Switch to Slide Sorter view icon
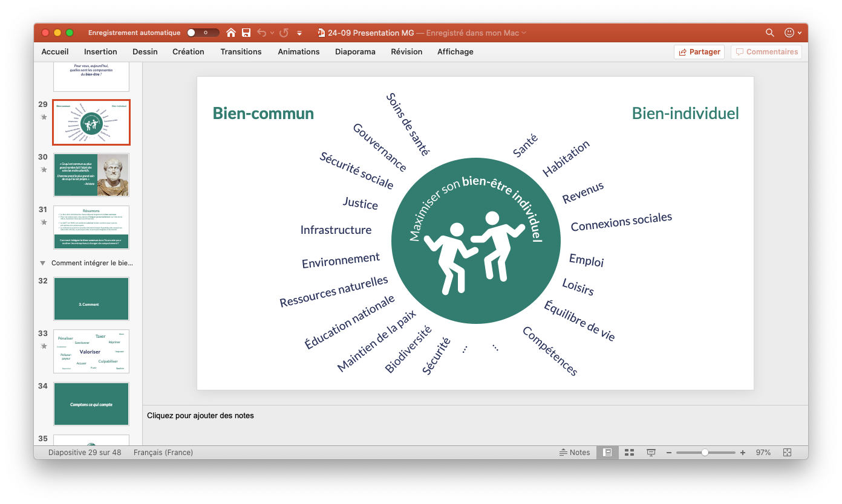 (629, 453)
